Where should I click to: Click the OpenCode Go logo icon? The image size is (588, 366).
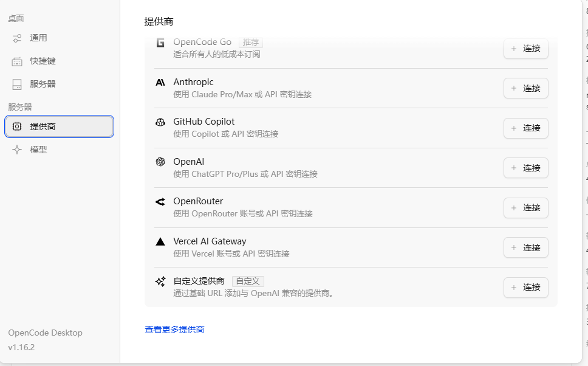(x=160, y=43)
